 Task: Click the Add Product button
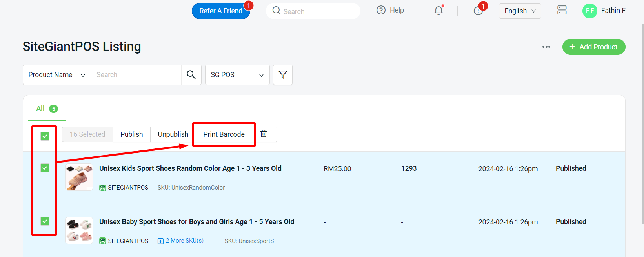(593, 47)
